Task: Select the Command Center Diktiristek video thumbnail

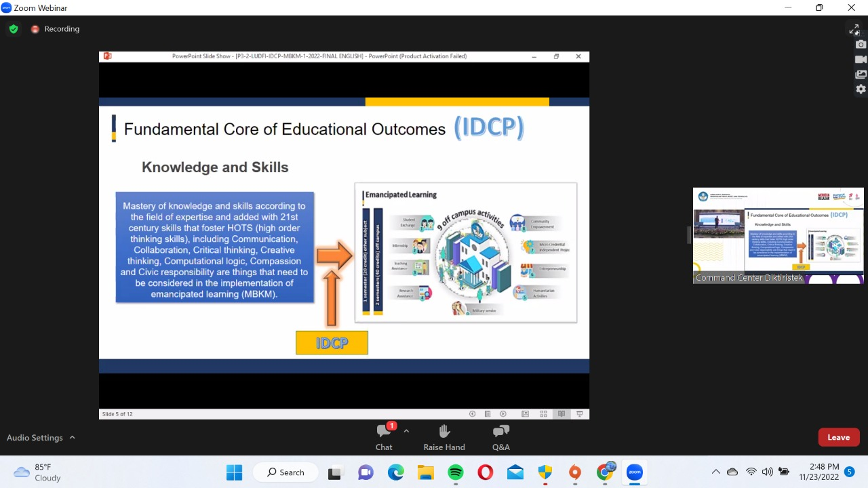Action: (778, 236)
